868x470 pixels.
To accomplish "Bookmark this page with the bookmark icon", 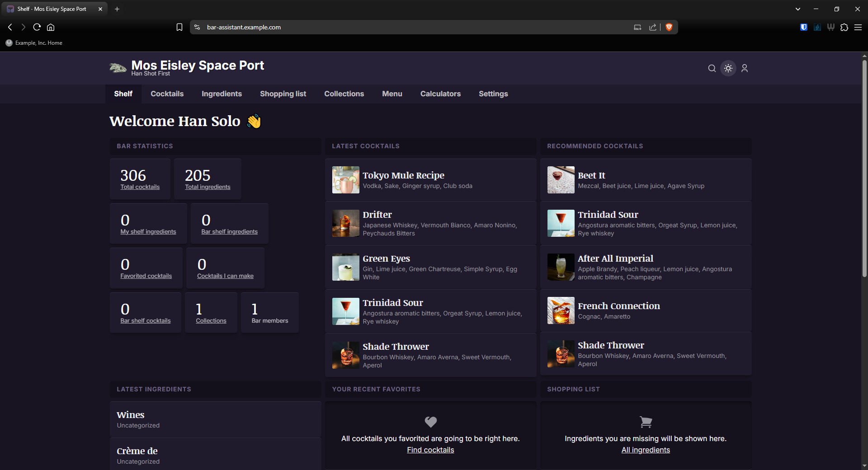I will coord(179,27).
